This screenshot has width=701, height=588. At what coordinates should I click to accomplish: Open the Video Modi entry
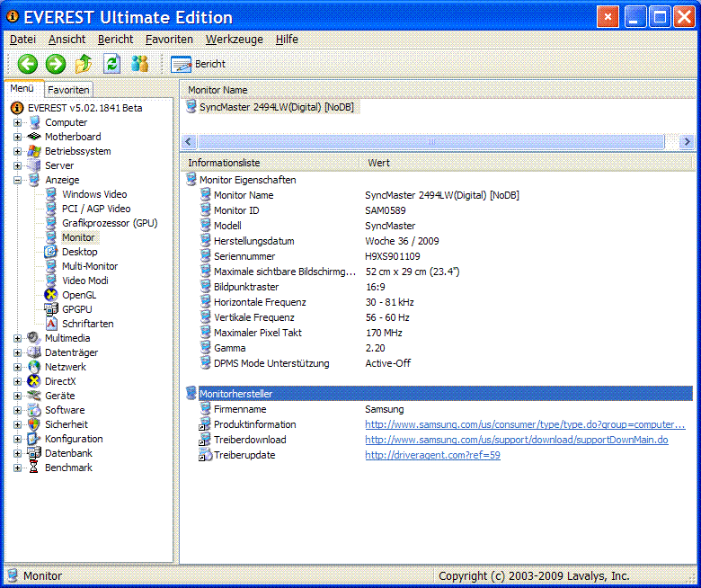(85, 281)
